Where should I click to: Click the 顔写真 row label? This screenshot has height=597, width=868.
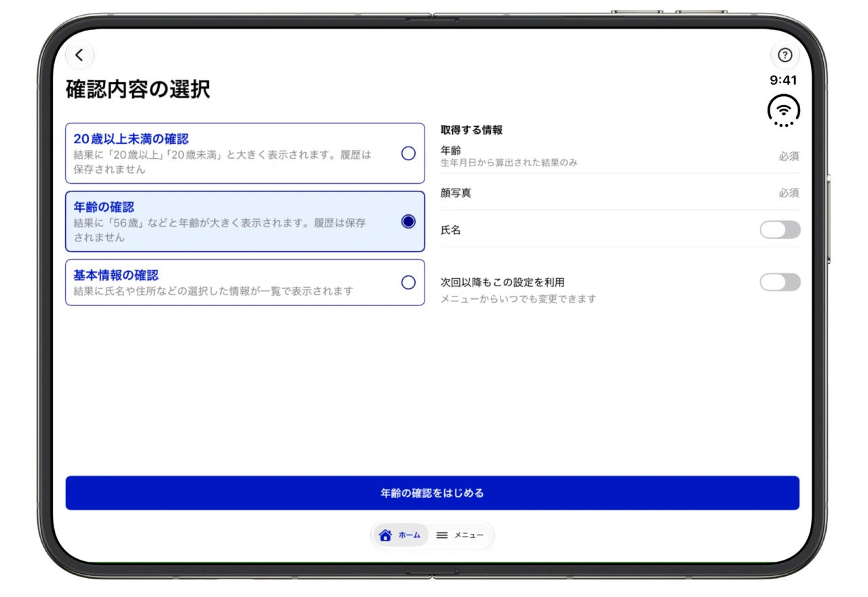456,193
